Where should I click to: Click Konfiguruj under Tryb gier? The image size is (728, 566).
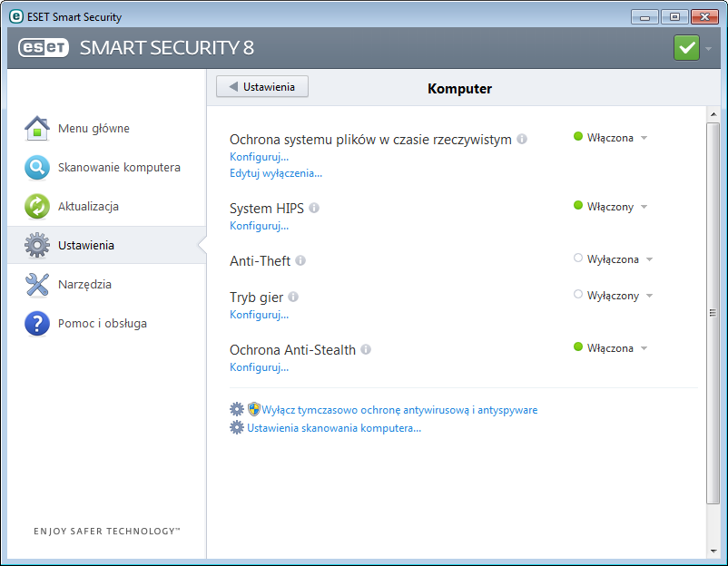click(x=259, y=315)
